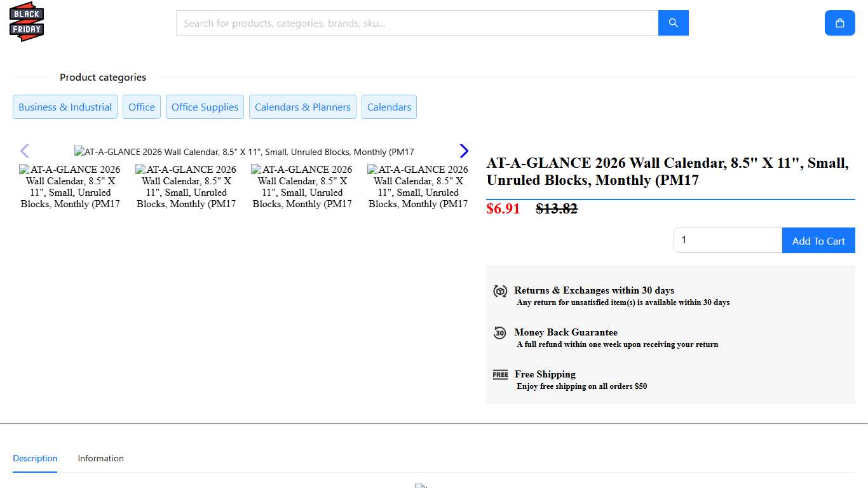The height and width of the screenshot is (488, 868).
Task: Open the Calendars category tag
Action: tap(389, 107)
